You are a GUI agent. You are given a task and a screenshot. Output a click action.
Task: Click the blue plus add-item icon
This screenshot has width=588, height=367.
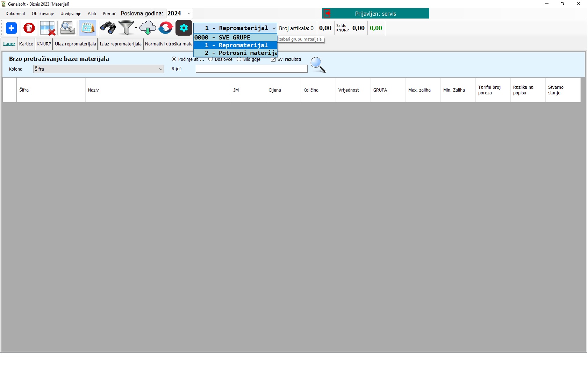11,28
